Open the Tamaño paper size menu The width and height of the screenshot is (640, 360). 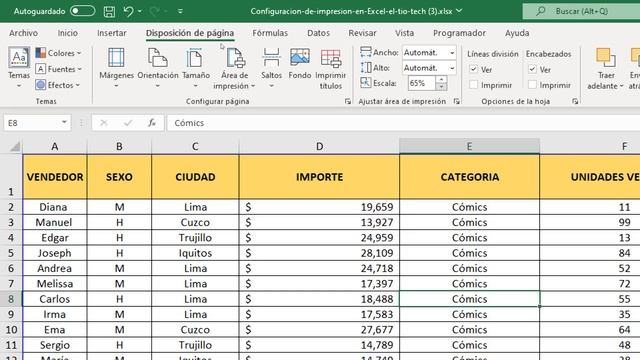pyautogui.click(x=196, y=68)
